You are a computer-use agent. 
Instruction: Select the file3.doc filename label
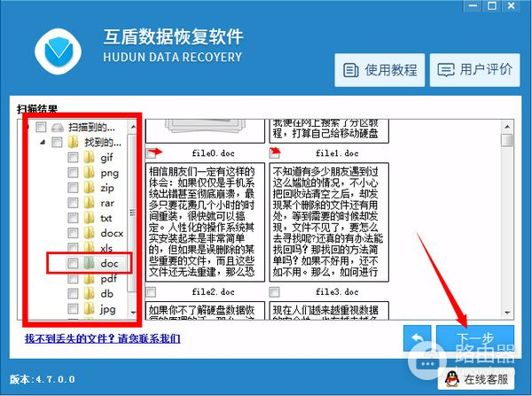(337, 292)
